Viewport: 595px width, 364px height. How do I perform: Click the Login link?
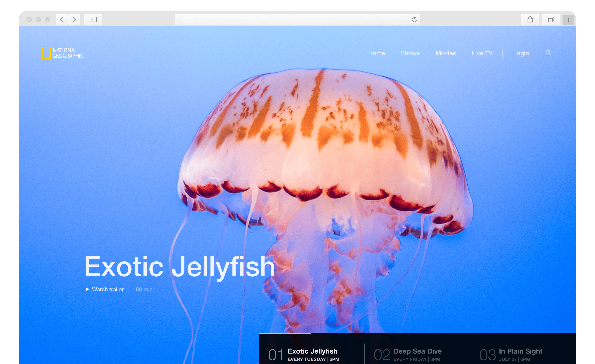tap(521, 53)
